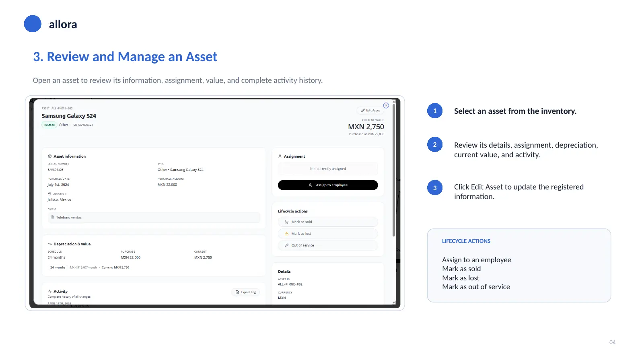Click the 'Purchased at MXN 22,000' text

366,134
